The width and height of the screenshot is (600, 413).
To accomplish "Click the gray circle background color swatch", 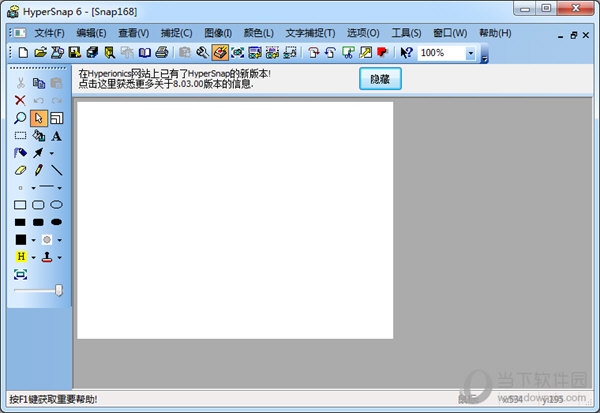I will click(x=47, y=240).
